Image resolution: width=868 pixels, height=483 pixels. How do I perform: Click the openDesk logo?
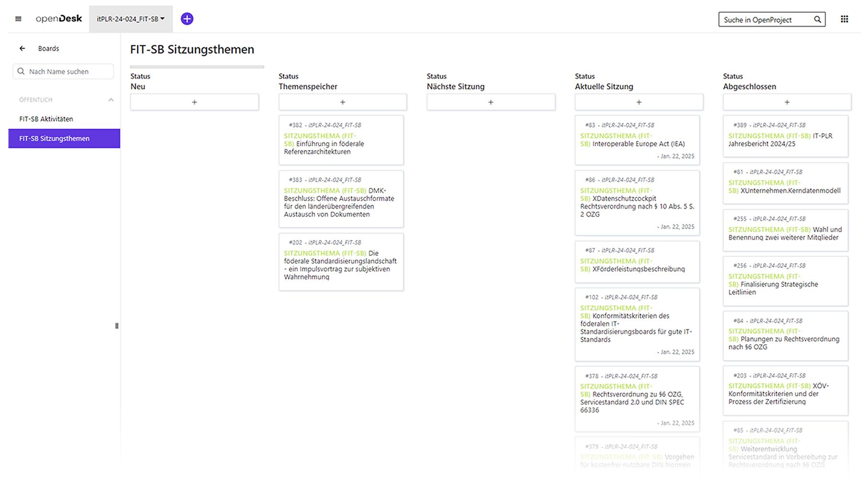59,19
